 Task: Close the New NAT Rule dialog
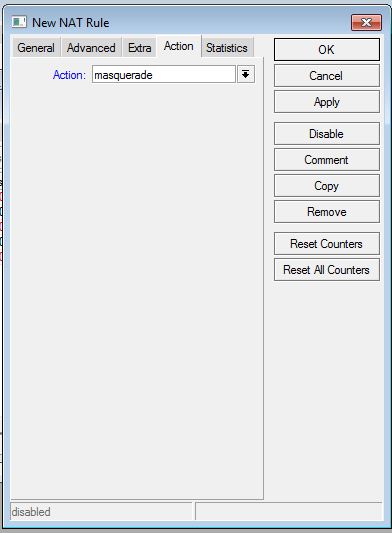(366, 22)
